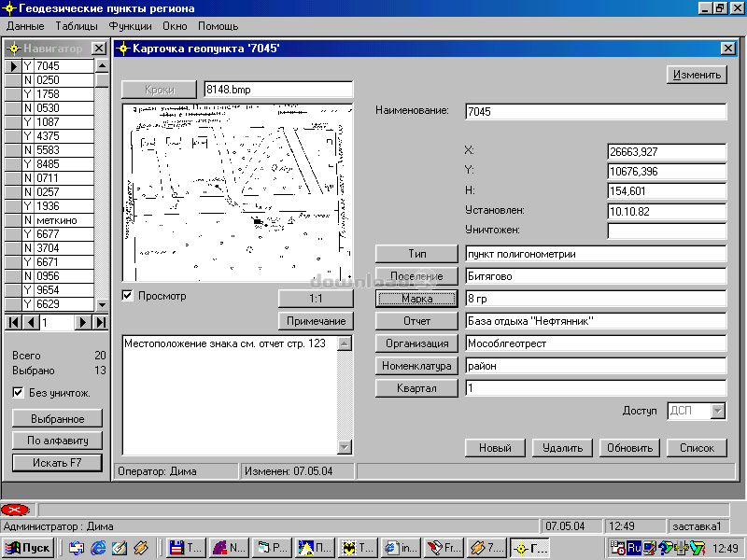Image resolution: width=747 pixels, height=560 pixels.
Task: Open the Доступ dropdown
Action: [x=717, y=411]
